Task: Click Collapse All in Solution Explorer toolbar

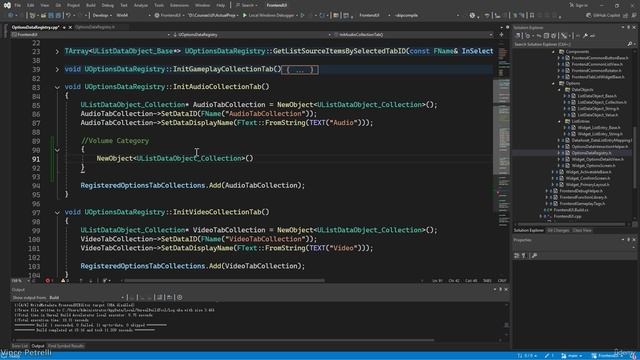Action: coord(547,36)
